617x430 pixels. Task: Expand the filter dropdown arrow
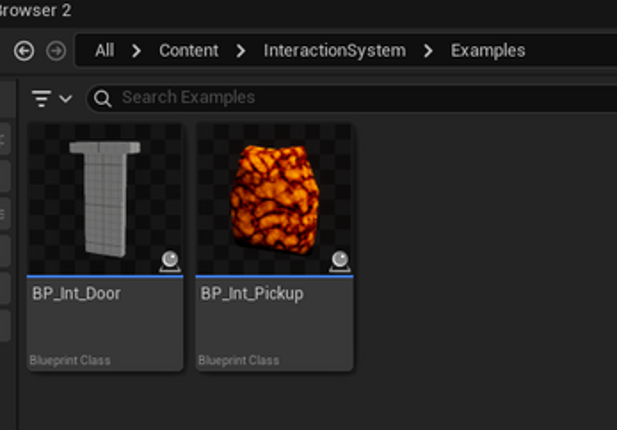[66, 98]
